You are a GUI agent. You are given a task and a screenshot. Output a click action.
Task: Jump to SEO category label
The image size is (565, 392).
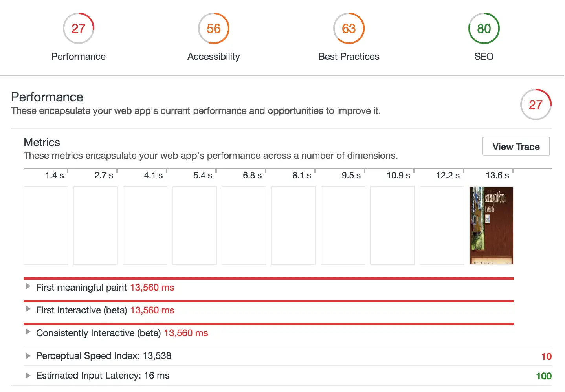tap(484, 57)
